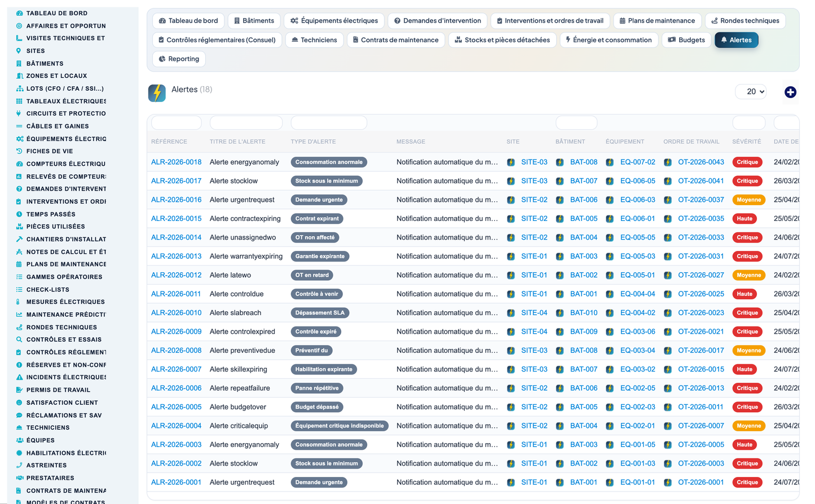This screenshot has height=504, width=815.
Task: Open work order OT-2026-0043 link
Action: [x=701, y=162]
